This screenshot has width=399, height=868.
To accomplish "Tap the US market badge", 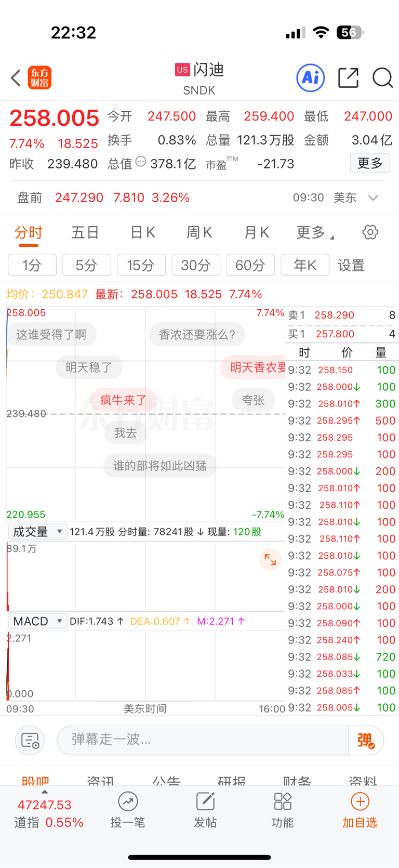I will 182,70.
